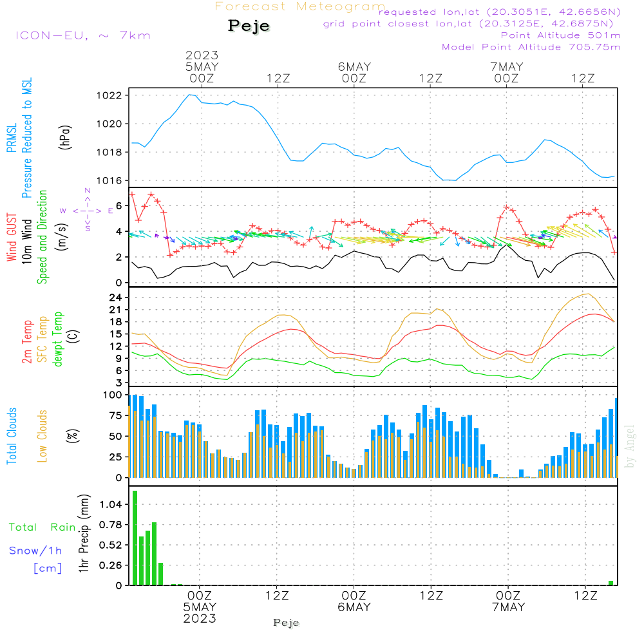The image size is (644, 644).
Task: Click "2023" below the bottom time axis
Action: tap(200, 618)
